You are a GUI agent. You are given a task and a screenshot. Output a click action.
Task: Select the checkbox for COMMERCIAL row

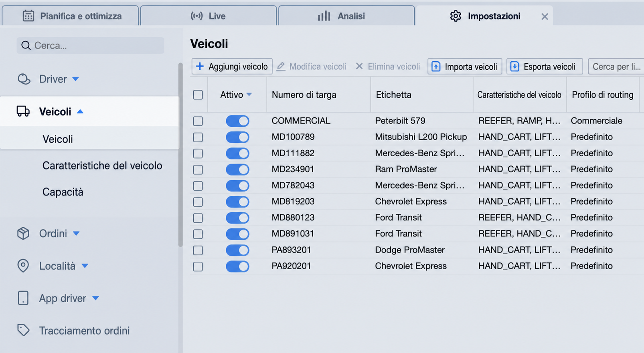click(x=198, y=121)
